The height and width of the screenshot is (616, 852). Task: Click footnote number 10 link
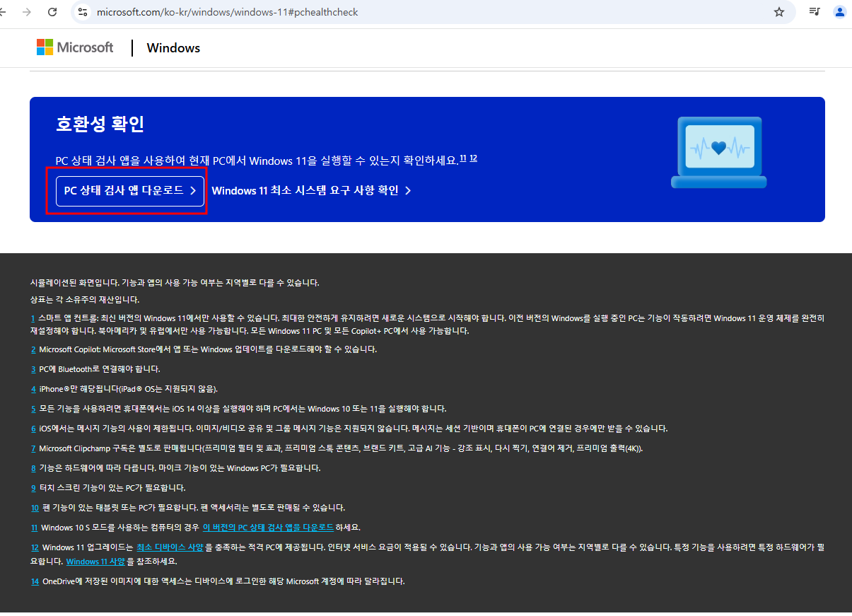(35, 508)
